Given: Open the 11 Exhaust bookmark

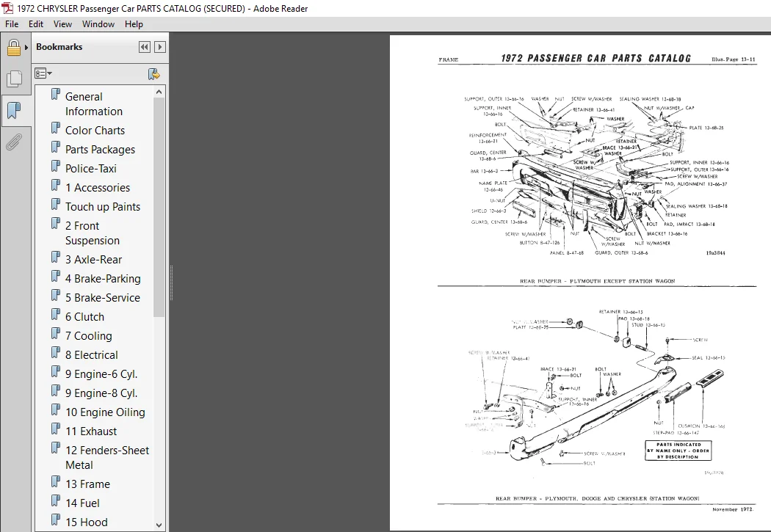Looking at the screenshot, I should (91, 431).
